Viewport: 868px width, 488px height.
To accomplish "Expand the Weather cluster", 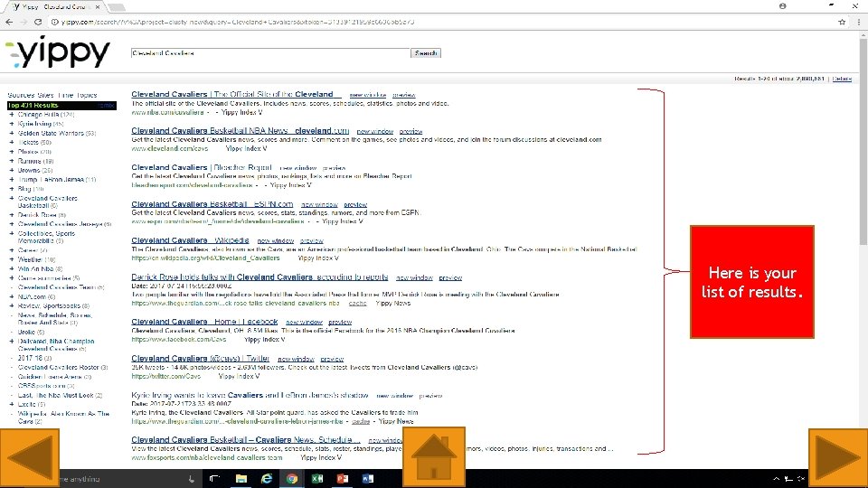I will [12, 259].
